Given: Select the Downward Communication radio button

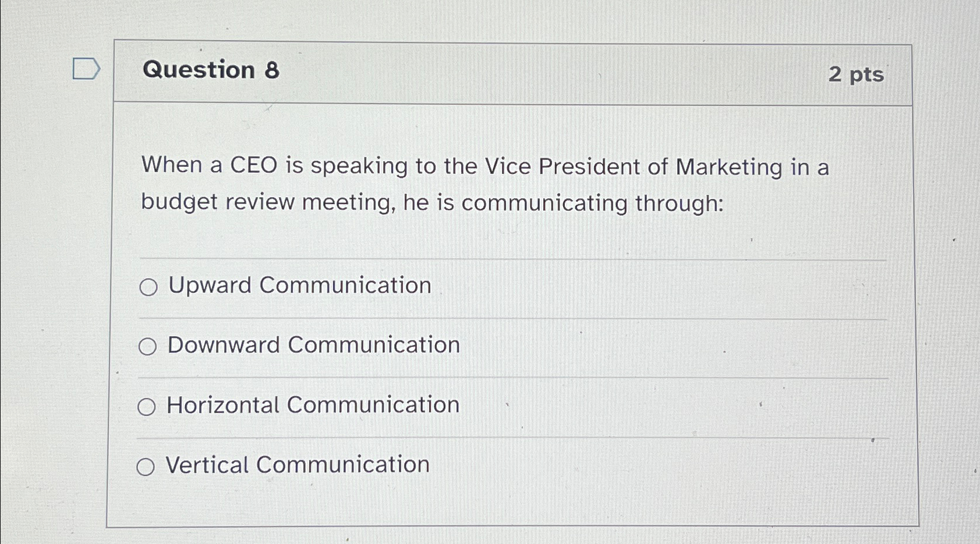Looking at the screenshot, I should 149,346.
